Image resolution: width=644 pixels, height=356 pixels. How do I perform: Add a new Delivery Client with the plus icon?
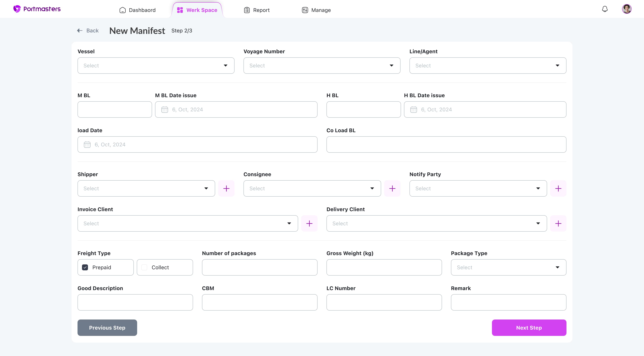click(x=558, y=223)
